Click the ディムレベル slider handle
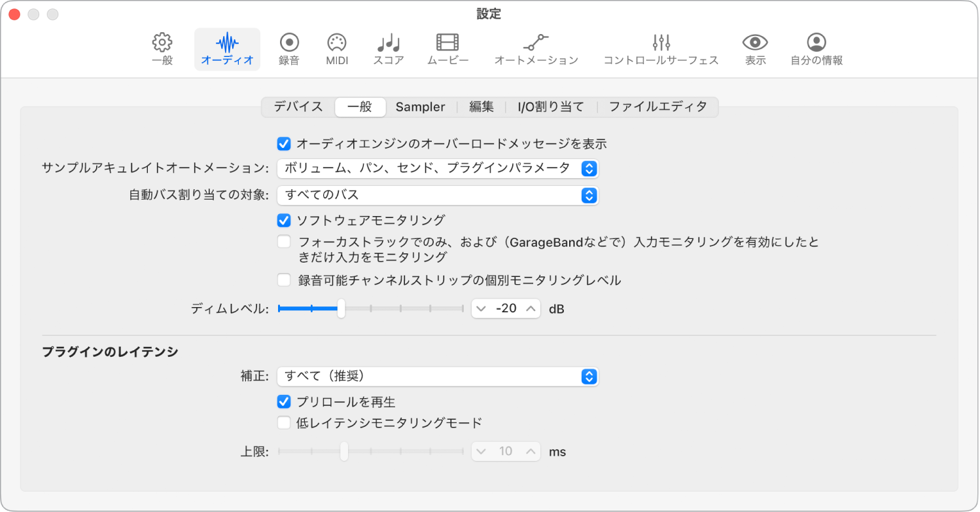Image resolution: width=980 pixels, height=512 pixels. point(341,308)
